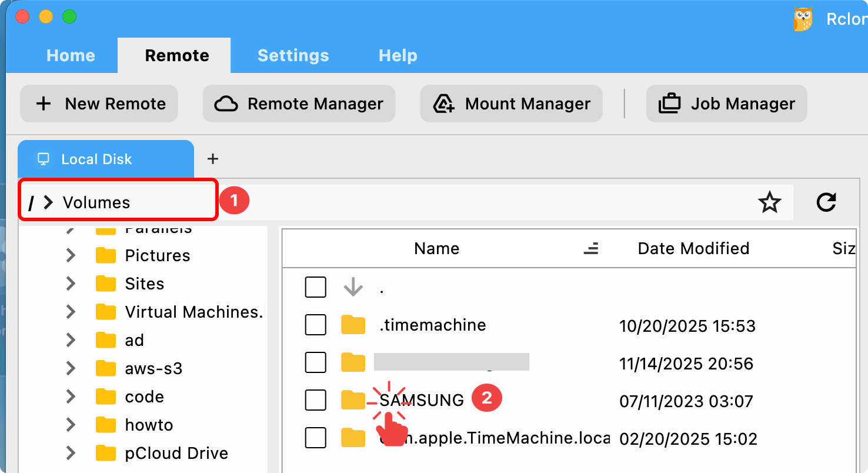Go to the Home tab
The image size is (868, 473).
pyautogui.click(x=71, y=55)
